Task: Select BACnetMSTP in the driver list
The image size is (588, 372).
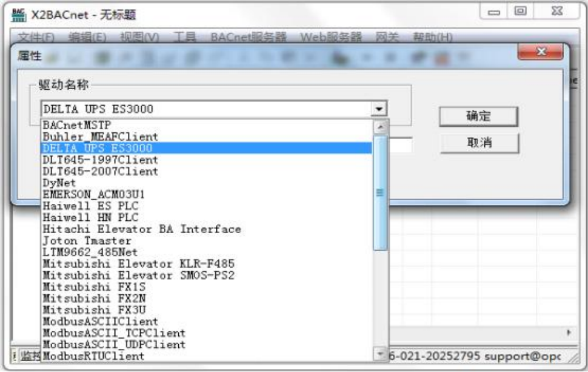Action: click(x=207, y=125)
